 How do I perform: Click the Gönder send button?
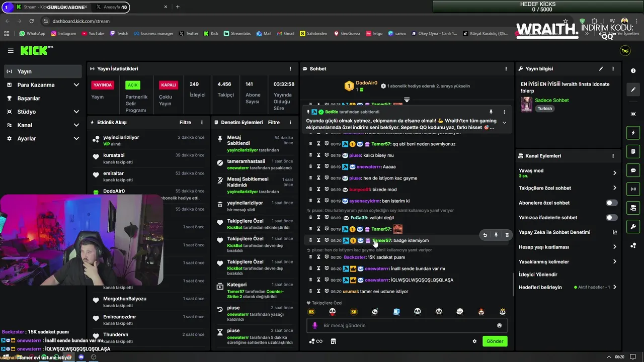495,341
